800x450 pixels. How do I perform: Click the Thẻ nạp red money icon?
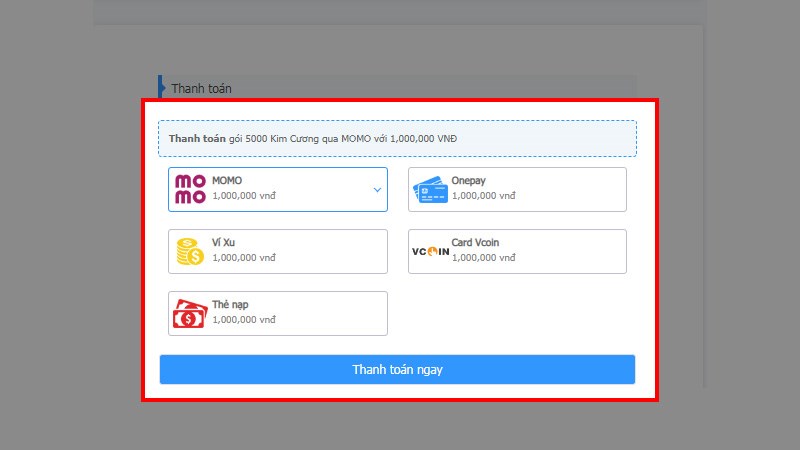pos(190,313)
